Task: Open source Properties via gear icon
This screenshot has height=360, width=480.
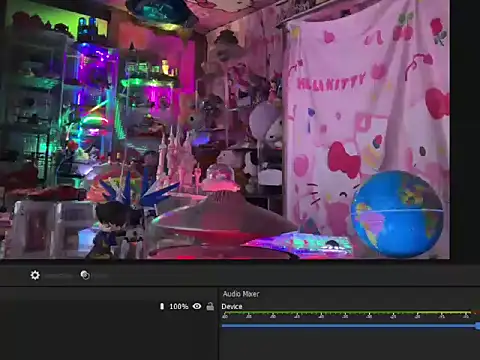Action: pos(35,275)
